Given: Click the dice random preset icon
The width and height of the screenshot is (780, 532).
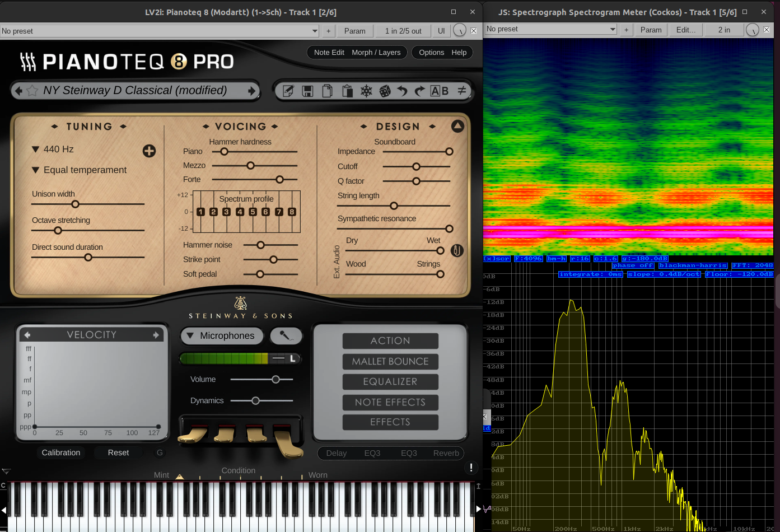Looking at the screenshot, I should 385,91.
